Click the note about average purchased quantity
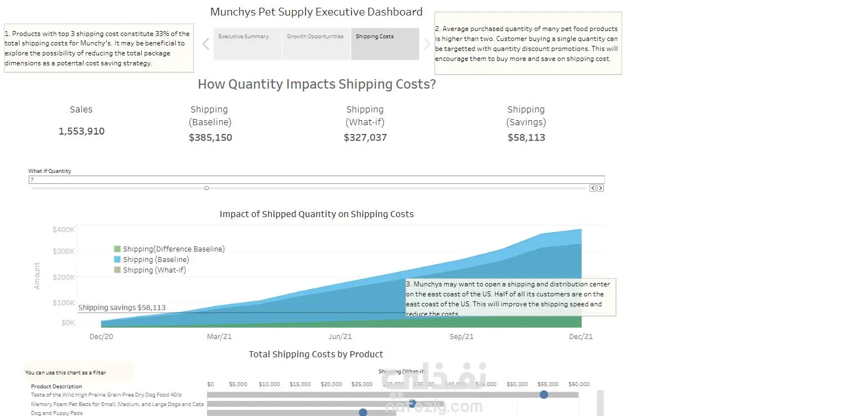868x416 pixels. click(x=528, y=43)
